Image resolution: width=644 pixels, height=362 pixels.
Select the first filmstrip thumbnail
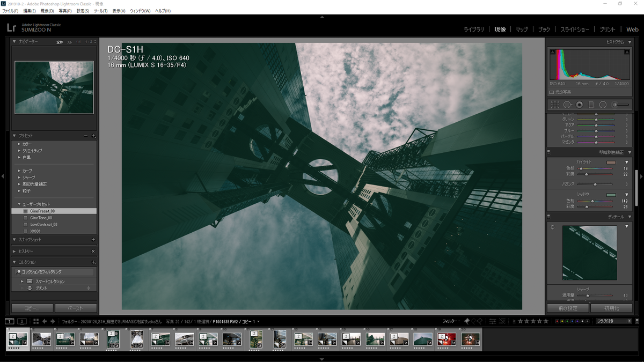[17, 339]
